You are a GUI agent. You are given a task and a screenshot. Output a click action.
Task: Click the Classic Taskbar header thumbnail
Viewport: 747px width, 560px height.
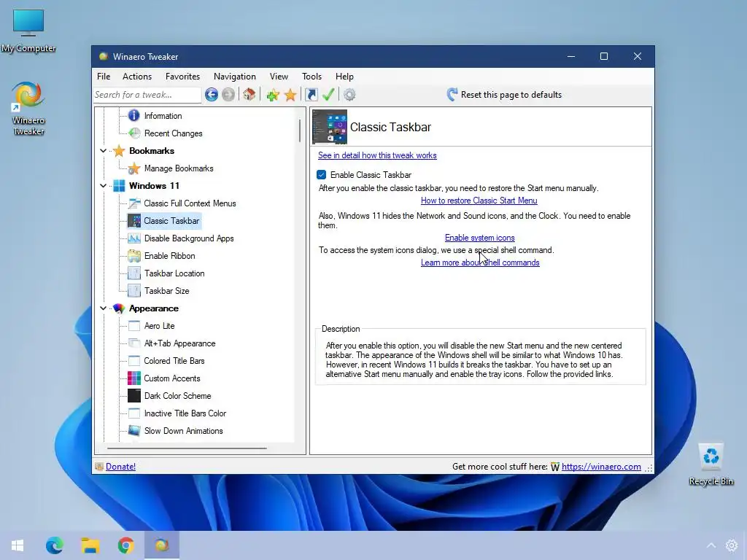[x=330, y=127]
